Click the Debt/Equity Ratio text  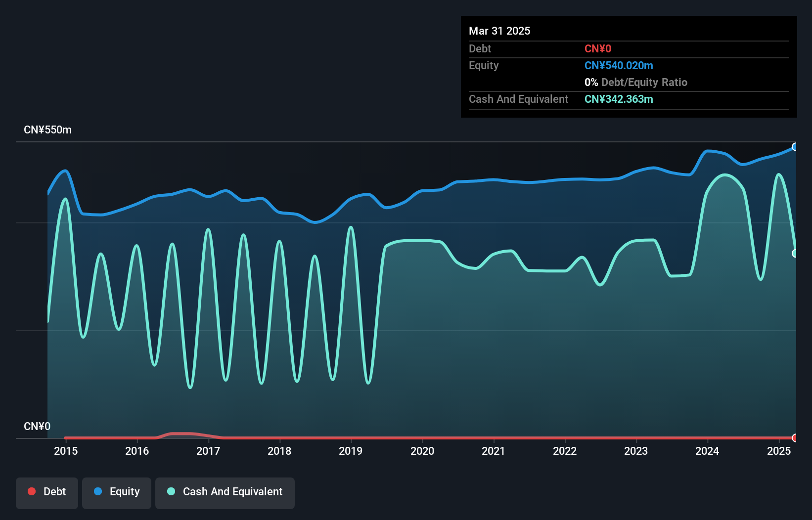click(644, 82)
